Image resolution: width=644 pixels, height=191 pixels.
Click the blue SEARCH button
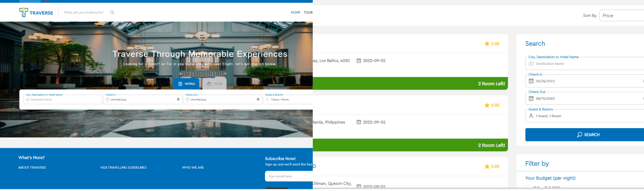pos(585,135)
